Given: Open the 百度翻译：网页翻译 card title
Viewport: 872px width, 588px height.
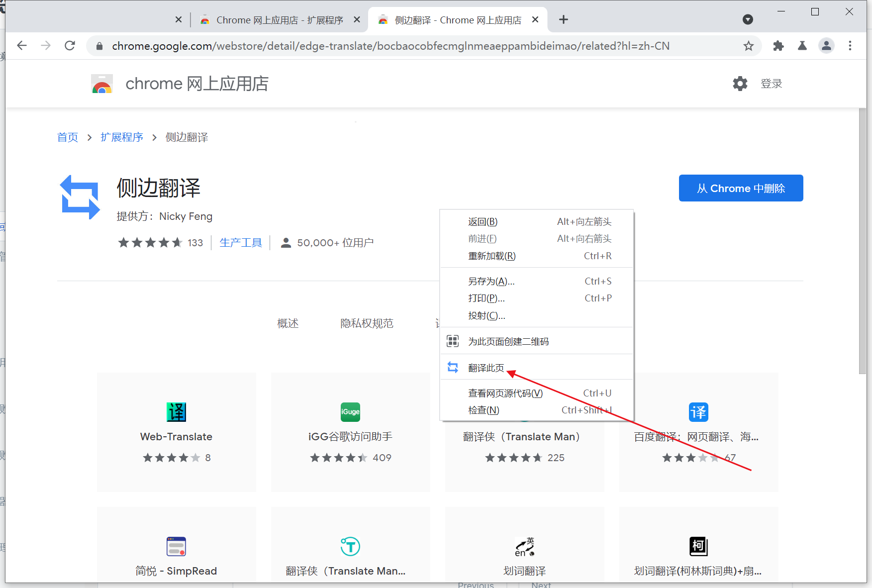Looking at the screenshot, I should 696,437.
